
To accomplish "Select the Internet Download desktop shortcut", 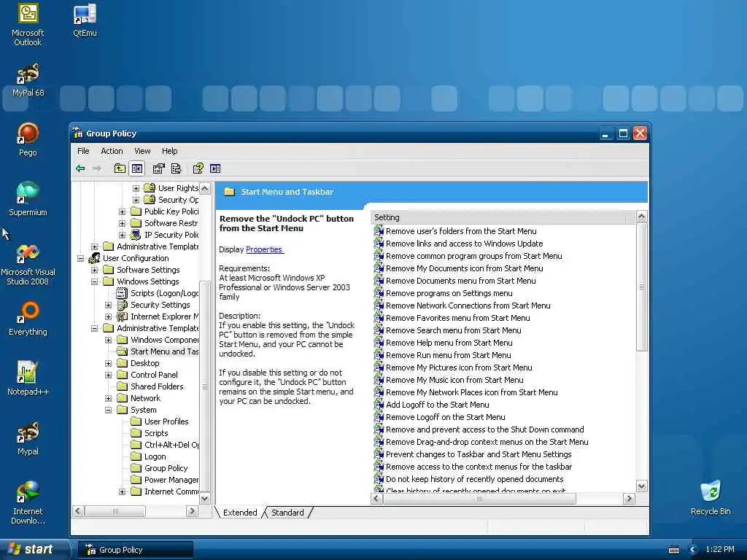I will 28,503.
